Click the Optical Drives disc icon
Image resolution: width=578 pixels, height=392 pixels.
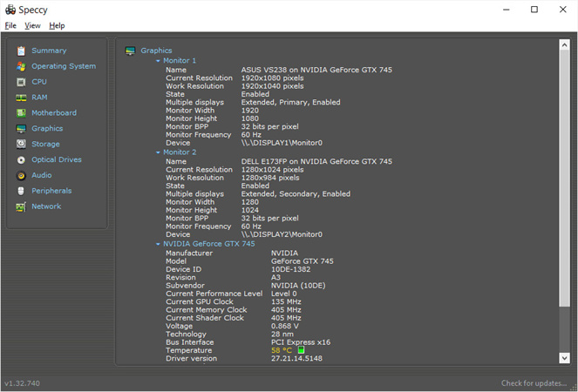[x=21, y=160]
